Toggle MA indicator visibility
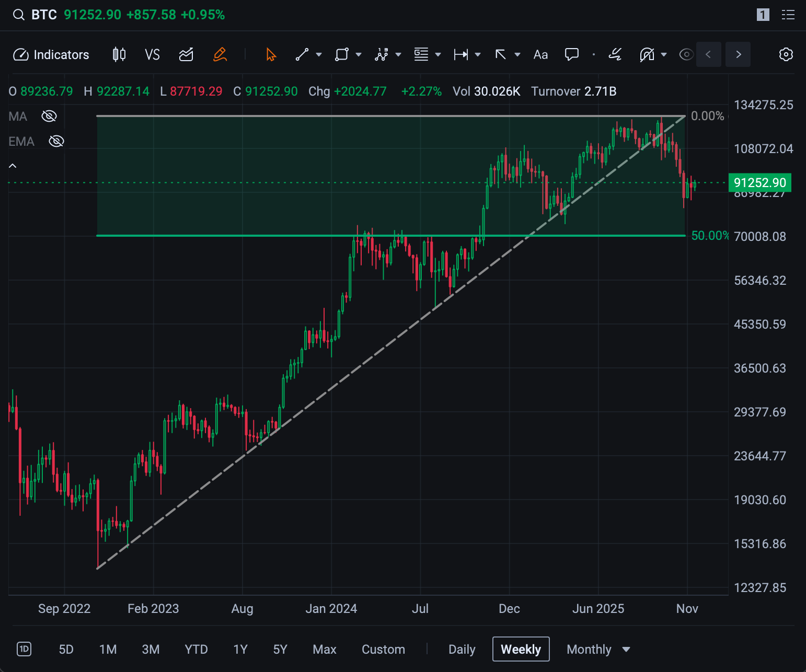Viewport: 806px width, 672px height. 49,116
